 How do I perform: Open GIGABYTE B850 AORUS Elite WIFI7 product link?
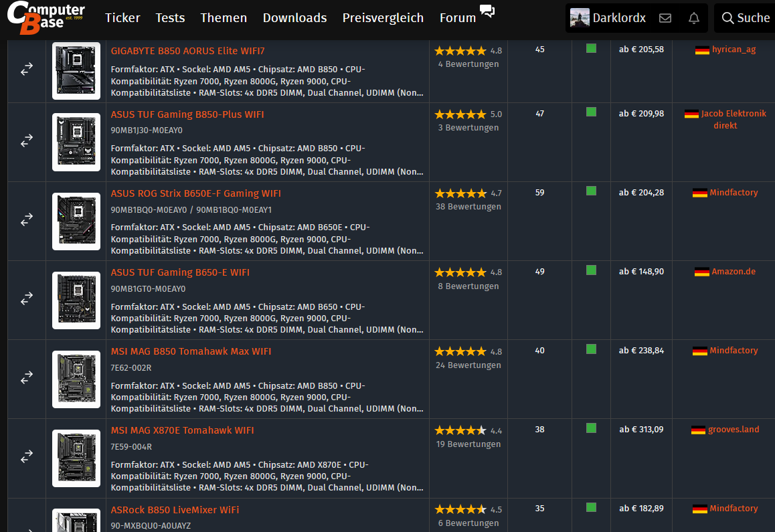188,51
